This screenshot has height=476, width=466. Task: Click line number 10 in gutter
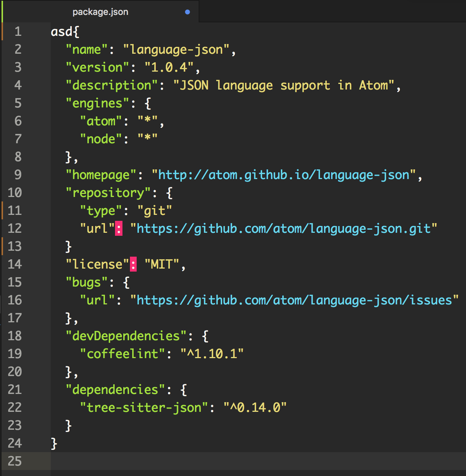[15, 193]
